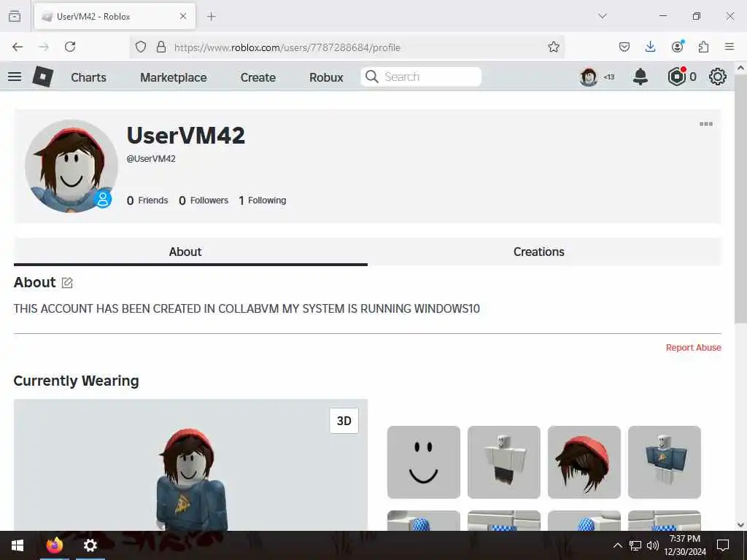
Task: Open the Robux balance icon
Action: pos(676,77)
